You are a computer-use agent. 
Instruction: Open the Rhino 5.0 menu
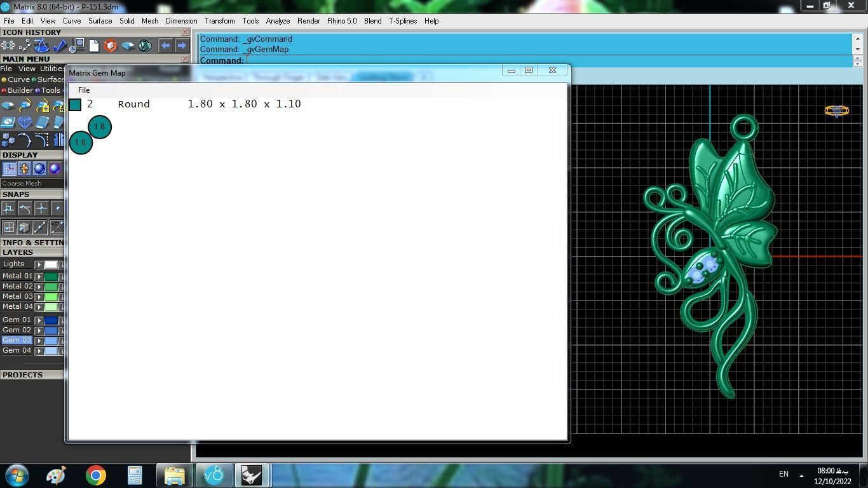pos(342,21)
